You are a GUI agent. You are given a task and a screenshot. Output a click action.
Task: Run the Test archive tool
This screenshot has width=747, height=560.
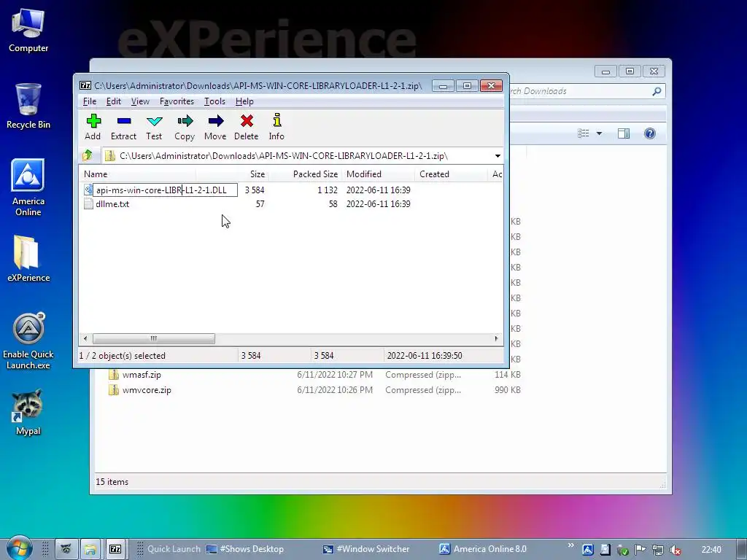point(154,127)
